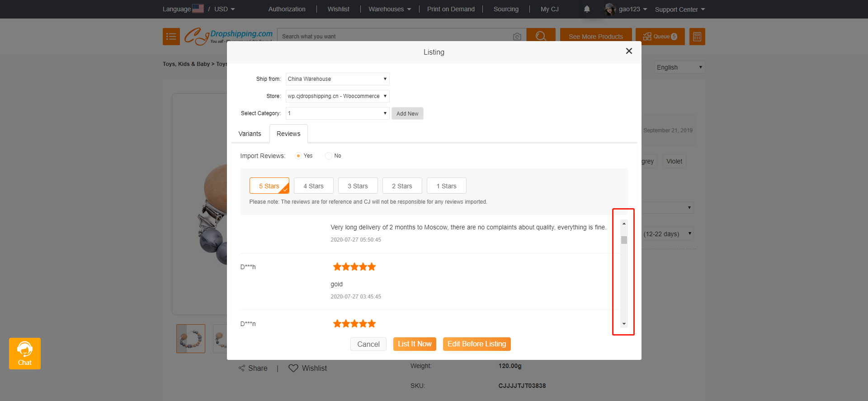Select No for Import Reviews

point(329,156)
